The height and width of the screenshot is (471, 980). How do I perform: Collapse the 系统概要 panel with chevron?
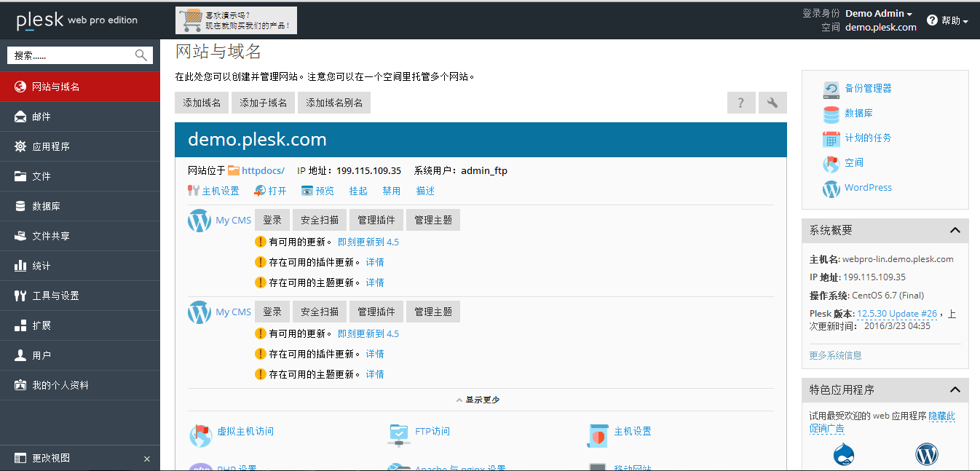click(955, 230)
